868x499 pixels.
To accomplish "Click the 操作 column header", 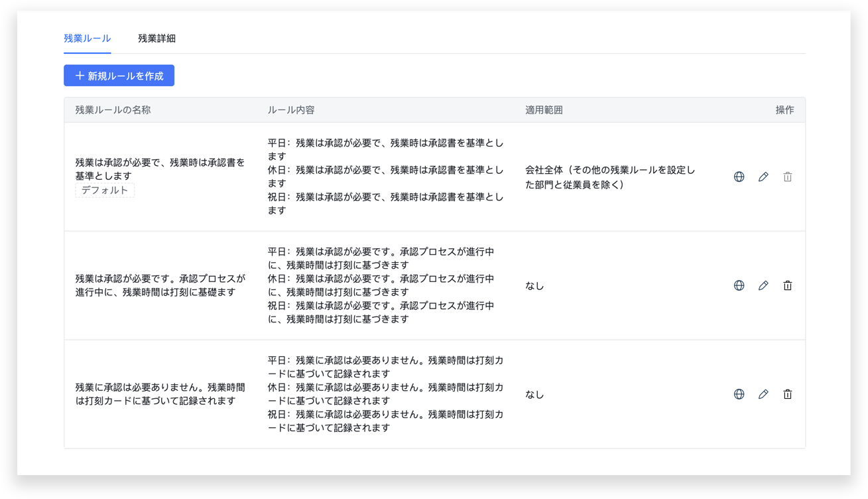I will 784,110.
